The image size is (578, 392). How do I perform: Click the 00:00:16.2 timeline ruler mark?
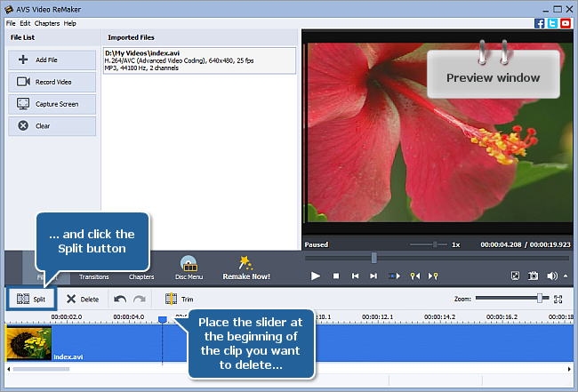(x=502, y=316)
